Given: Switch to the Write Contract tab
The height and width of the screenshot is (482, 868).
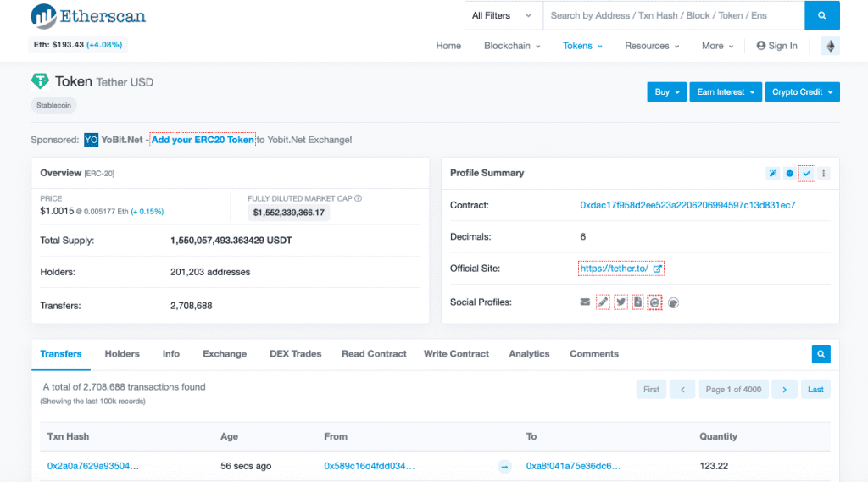Looking at the screenshot, I should point(456,354).
